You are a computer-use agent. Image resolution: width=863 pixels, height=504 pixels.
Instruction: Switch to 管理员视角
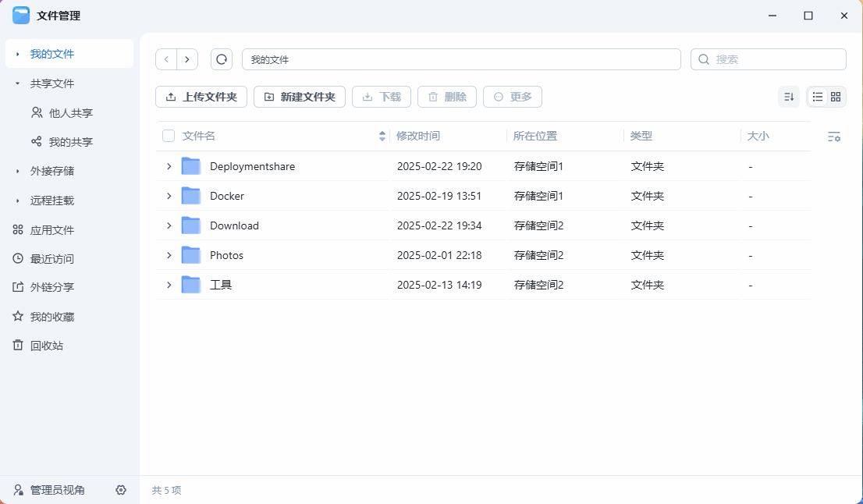point(57,490)
